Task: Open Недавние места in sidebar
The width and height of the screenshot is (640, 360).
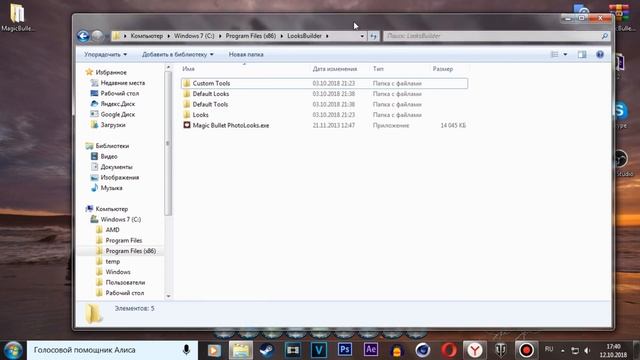Action: pos(122,83)
